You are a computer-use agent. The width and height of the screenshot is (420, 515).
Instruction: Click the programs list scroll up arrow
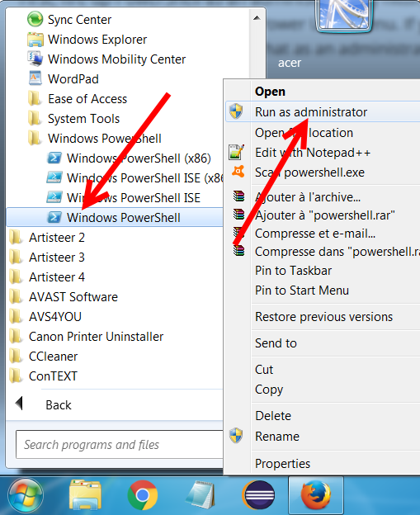point(257,17)
